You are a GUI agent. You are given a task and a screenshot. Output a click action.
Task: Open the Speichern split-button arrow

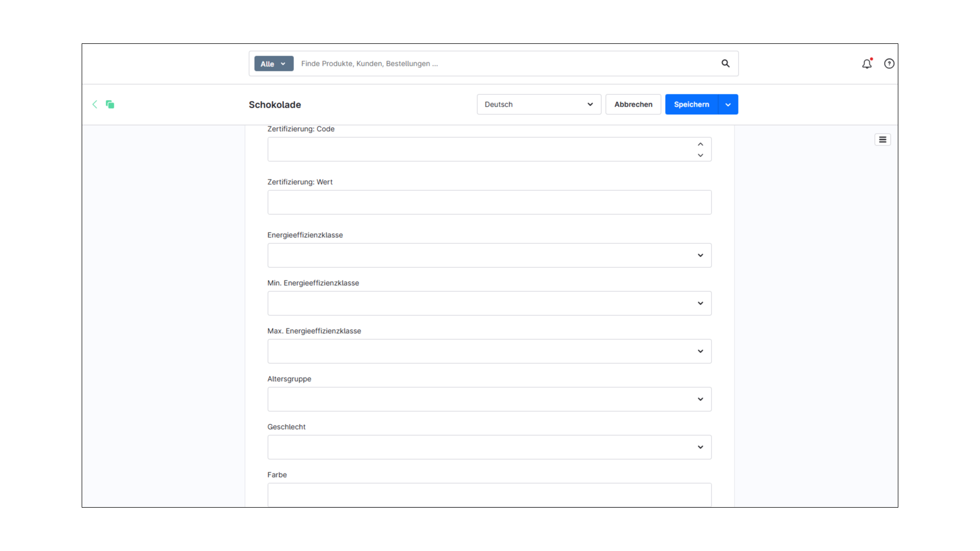click(x=727, y=104)
